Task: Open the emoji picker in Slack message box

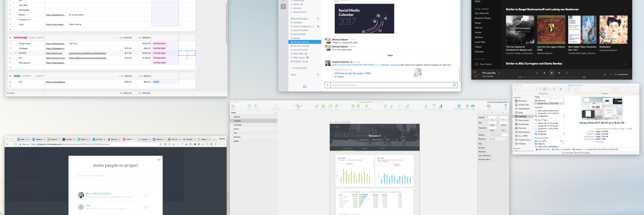Action: coord(454,85)
